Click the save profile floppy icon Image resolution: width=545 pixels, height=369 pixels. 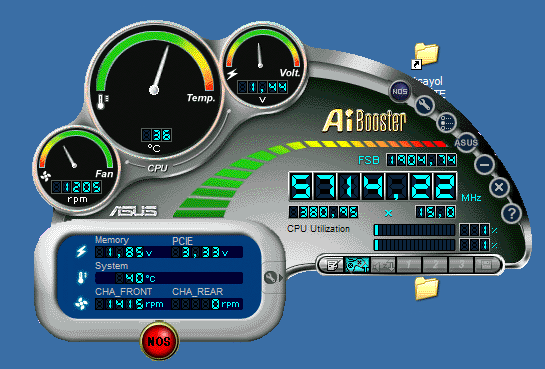[x=486, y=266]
